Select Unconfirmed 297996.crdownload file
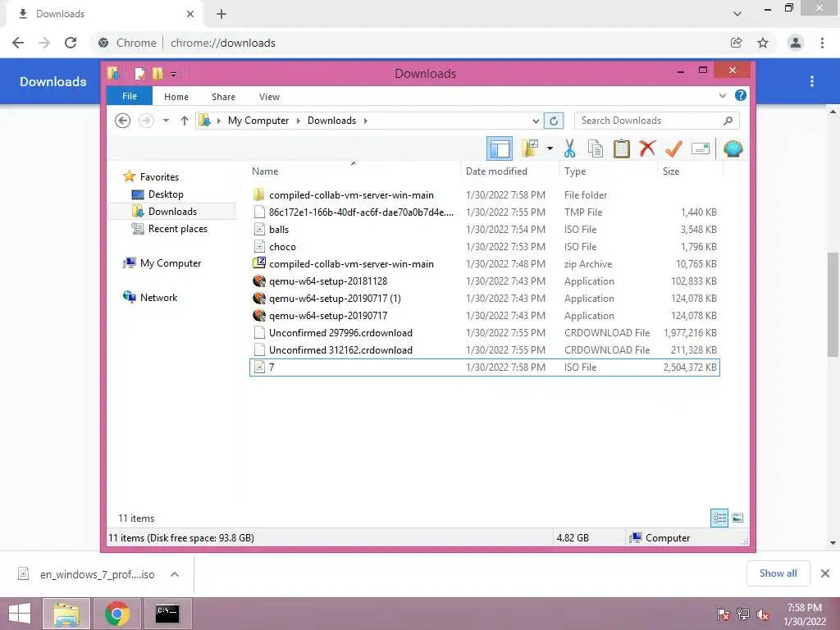This screenshot has height=630, width=840. (x=484, y=333)
